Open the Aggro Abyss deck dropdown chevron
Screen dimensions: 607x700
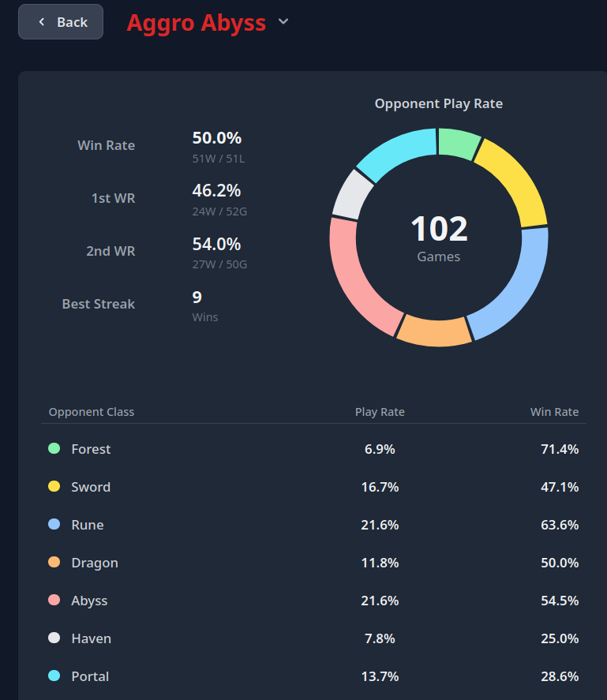tap(283, 21)
